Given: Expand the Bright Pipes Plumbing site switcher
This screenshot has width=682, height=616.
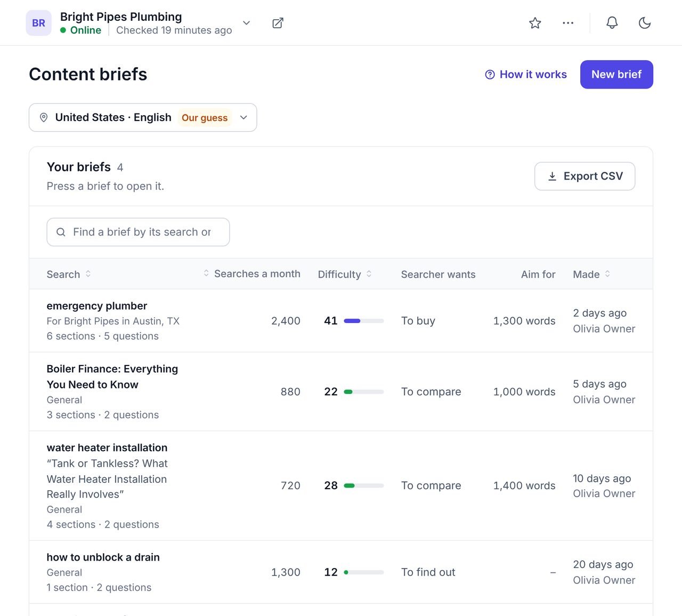Looking at the screenshot, I should click(246, 23).
